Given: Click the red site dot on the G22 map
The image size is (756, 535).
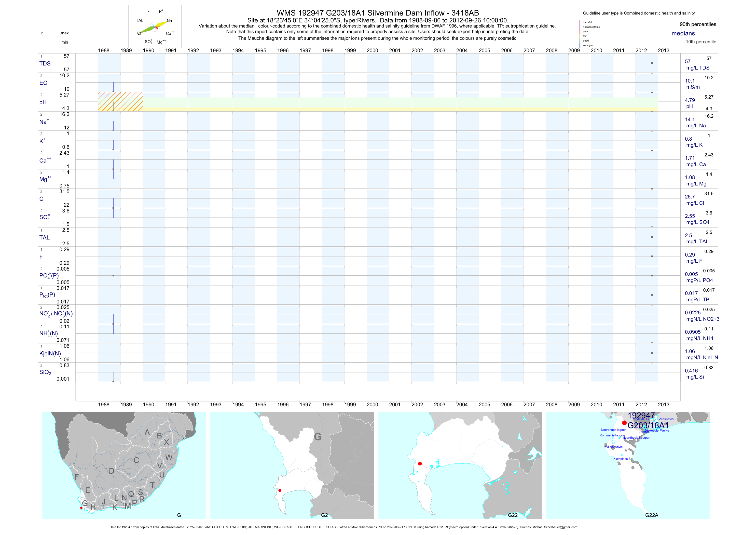Looking at the screenshot, I should coord(420,463).
